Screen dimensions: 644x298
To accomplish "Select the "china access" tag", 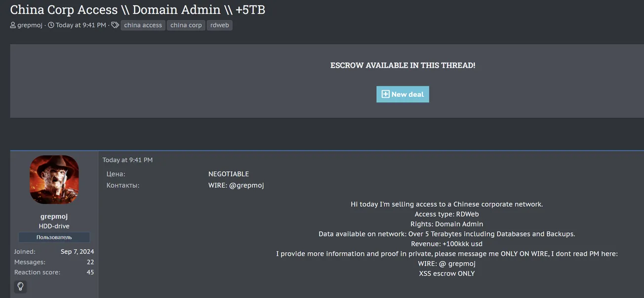I will point(143,25).
